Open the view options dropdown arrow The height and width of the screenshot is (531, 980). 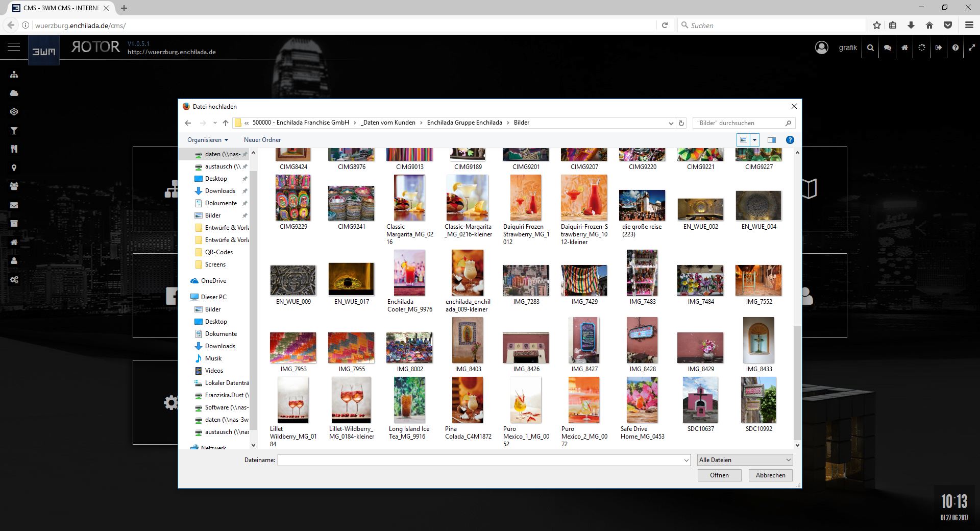click(754, 140)
